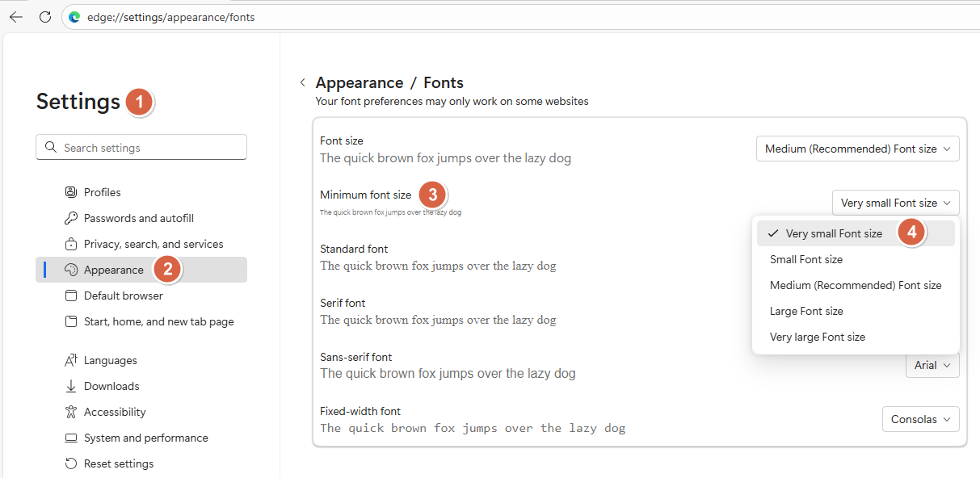
Task: Open the Fixed-width font Consolas dropdown
Action: (x=920, y=419)
